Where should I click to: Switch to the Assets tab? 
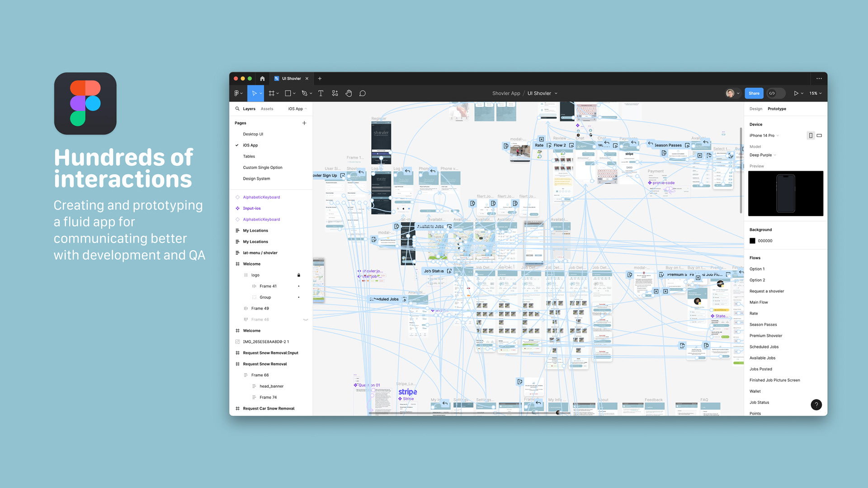point(267,109)
